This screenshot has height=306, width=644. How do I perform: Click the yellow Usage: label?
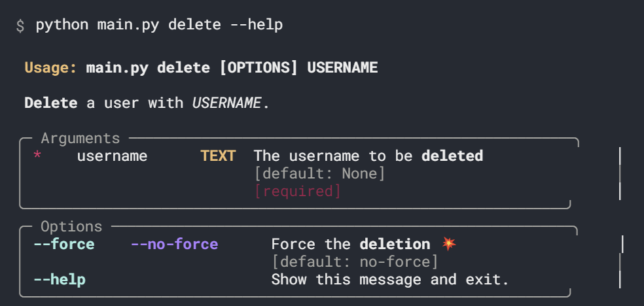(x=51, y=68)
